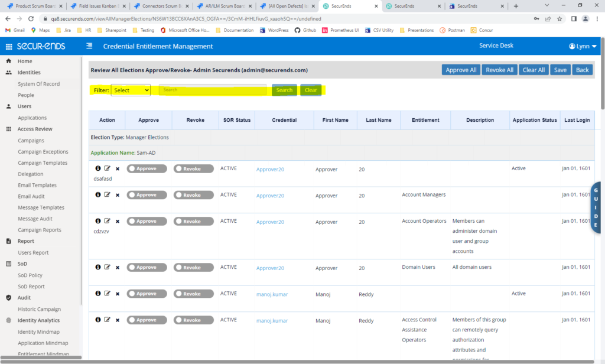Sort by Last Login column header
The width and height of the screenshot is (605, 364).
point(577,120)
